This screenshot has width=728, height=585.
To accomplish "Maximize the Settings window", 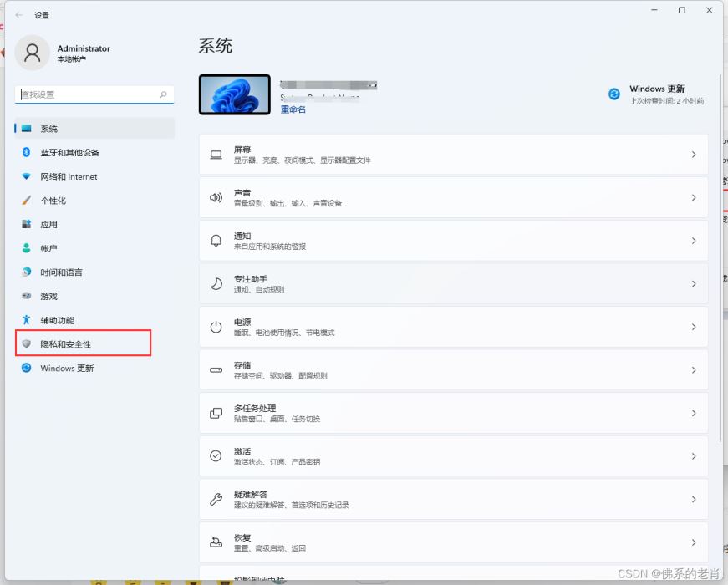I will 681,10.
